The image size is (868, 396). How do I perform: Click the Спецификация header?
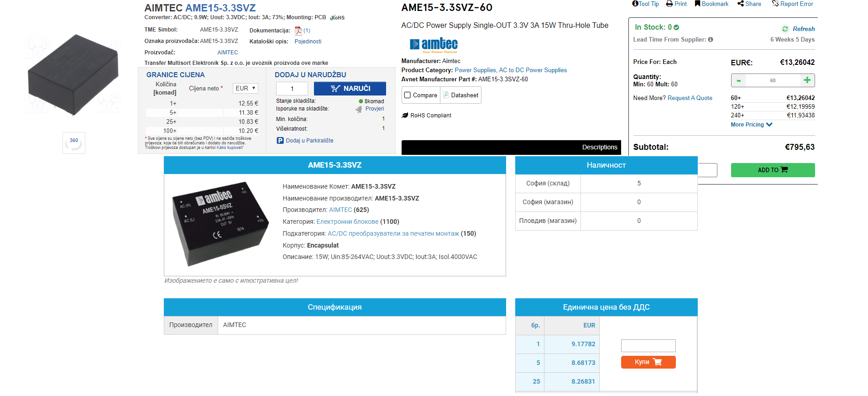click(x=335, y=307)
